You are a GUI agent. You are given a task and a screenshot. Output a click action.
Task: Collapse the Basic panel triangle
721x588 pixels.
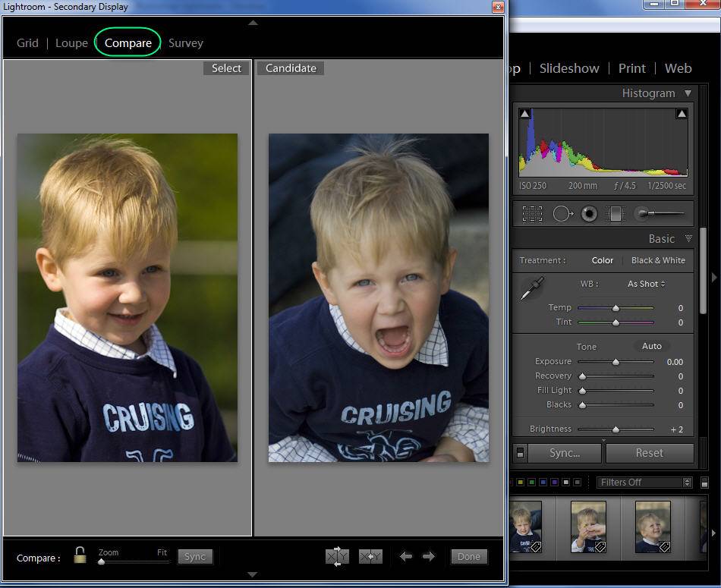tap(688, 238)
